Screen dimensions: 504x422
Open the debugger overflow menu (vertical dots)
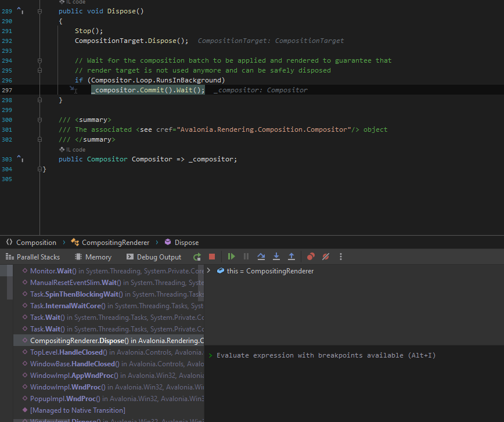[x=340, y=256]
